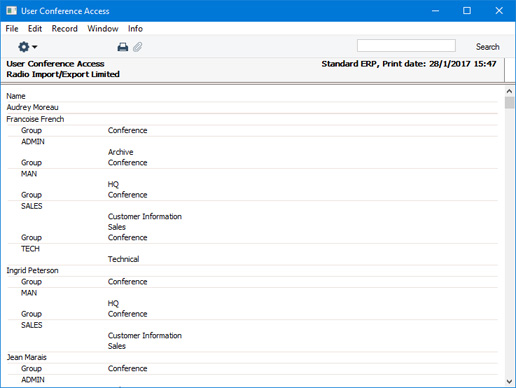Open the Info menu
The image size is (516, 388).
pos(135,29)
